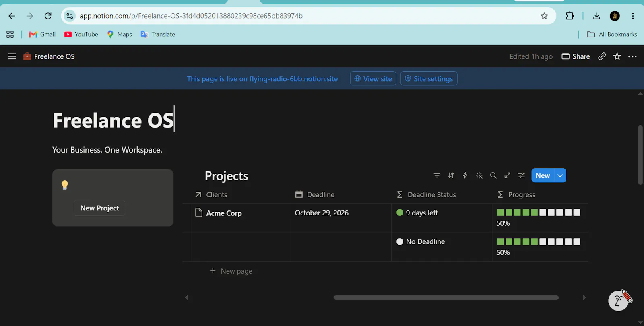The height and width of the screenshot is (326, 644).
Task: Go back with the browser back arrow
Action: coord(12,16)
